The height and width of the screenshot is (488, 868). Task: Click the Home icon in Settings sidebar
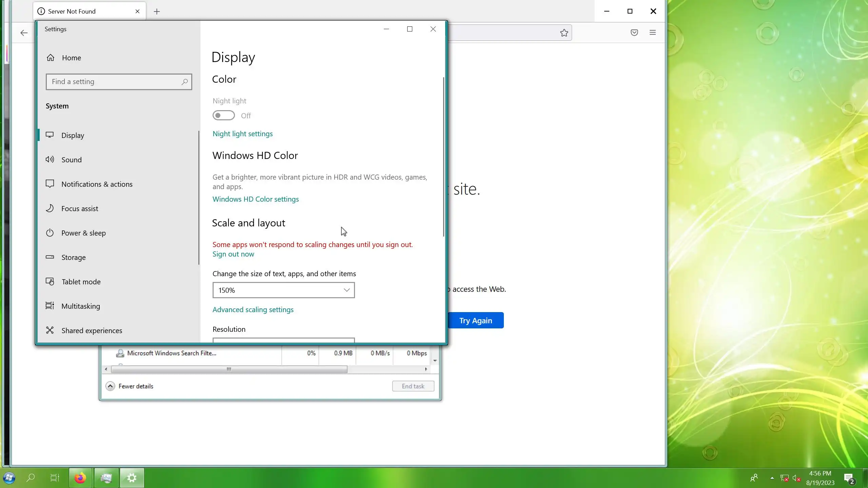coord(51,58)
